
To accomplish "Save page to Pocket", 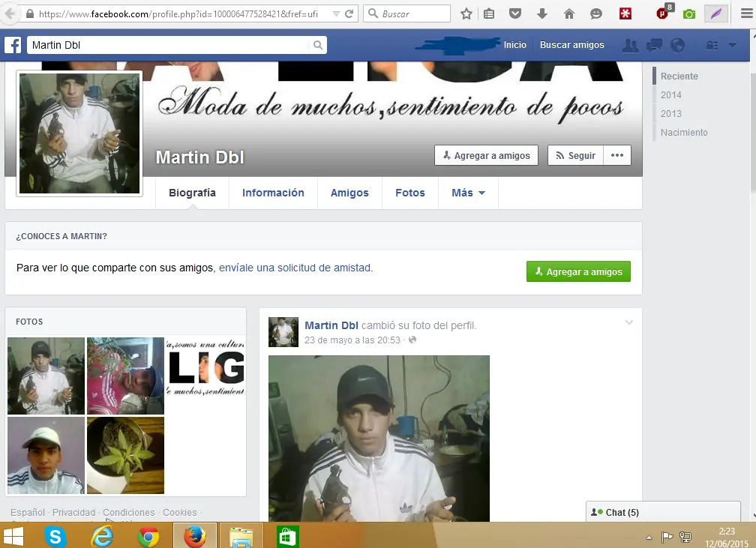I will 516,13.
